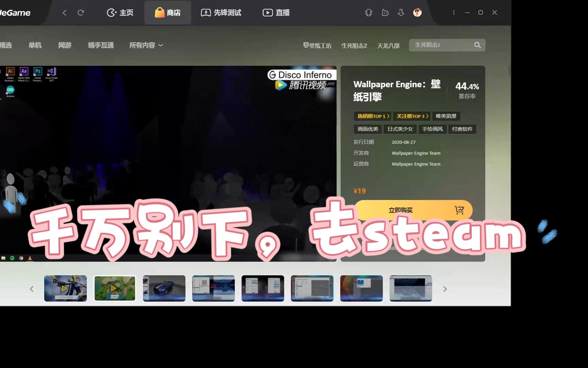Open the 热销榜TOP 1 ranking link

(372, 116)
